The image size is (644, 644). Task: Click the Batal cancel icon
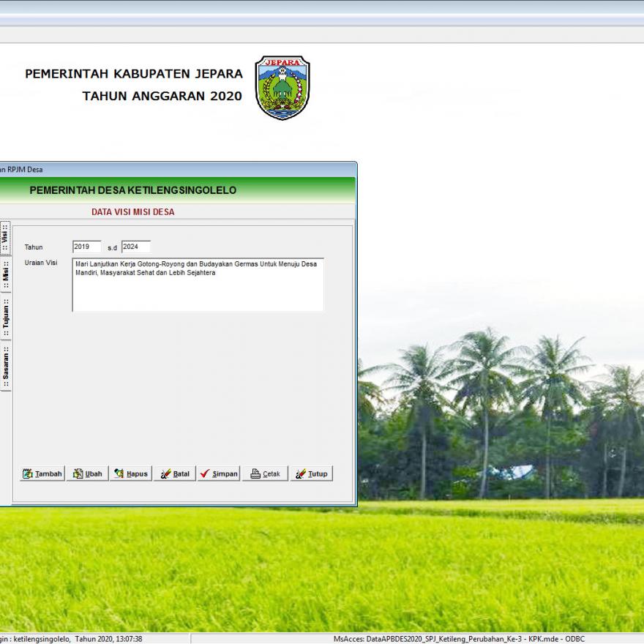[x=165, y=473]
